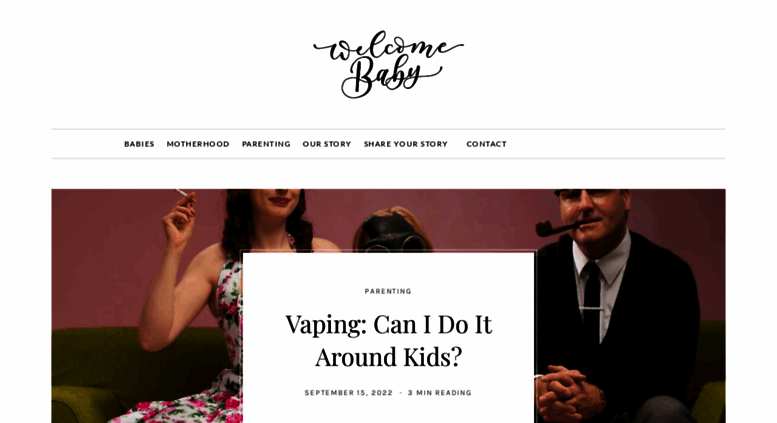
Task: Click the September 15, 2022 post date
Action: (348, 393)
